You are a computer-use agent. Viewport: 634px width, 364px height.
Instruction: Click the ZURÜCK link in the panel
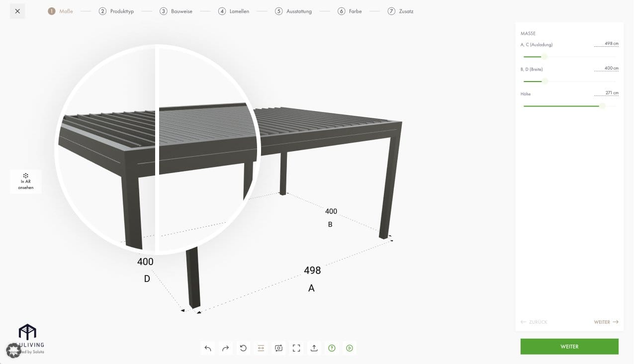tap(533, 322)
